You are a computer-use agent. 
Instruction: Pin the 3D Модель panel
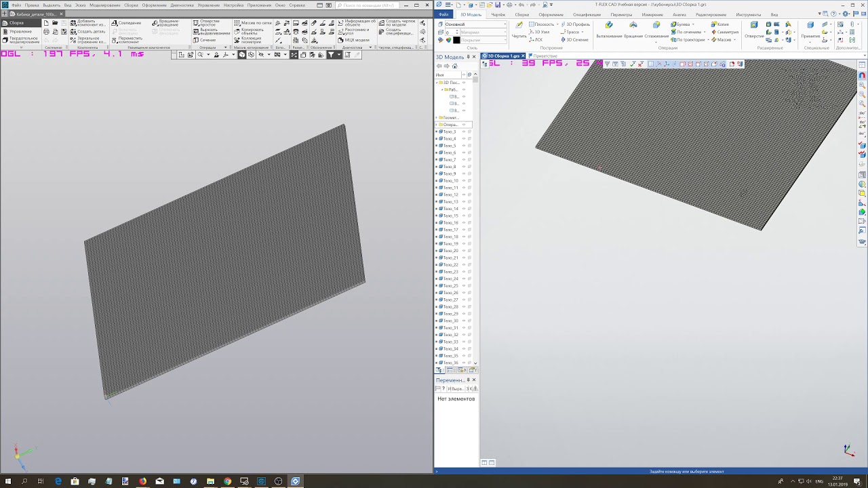(x=467, y=57)
